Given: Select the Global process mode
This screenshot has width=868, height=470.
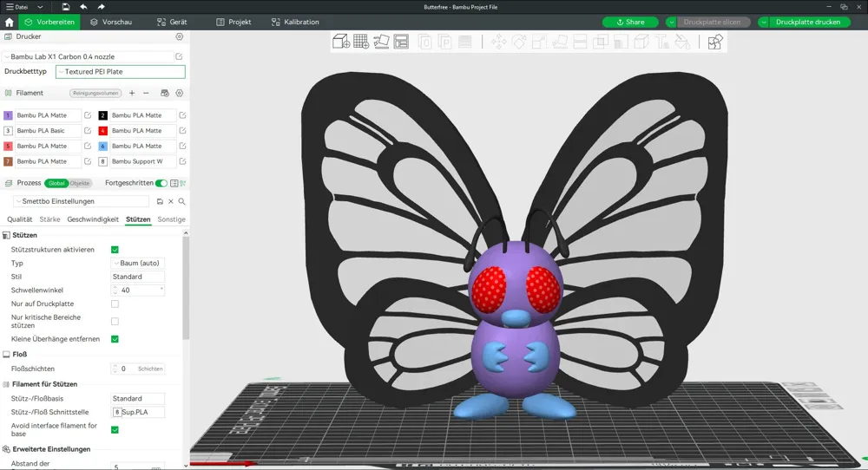Looking at the screenshot, I should [x=56, y=183].
